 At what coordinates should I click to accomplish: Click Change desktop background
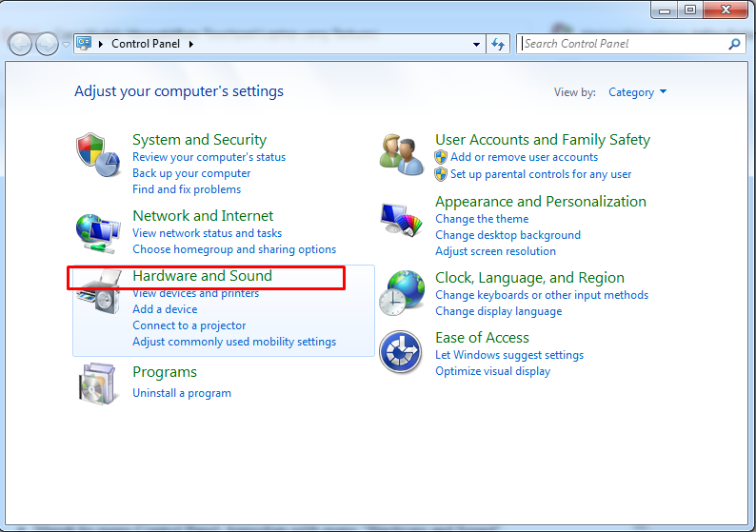[x=508, y=235]
